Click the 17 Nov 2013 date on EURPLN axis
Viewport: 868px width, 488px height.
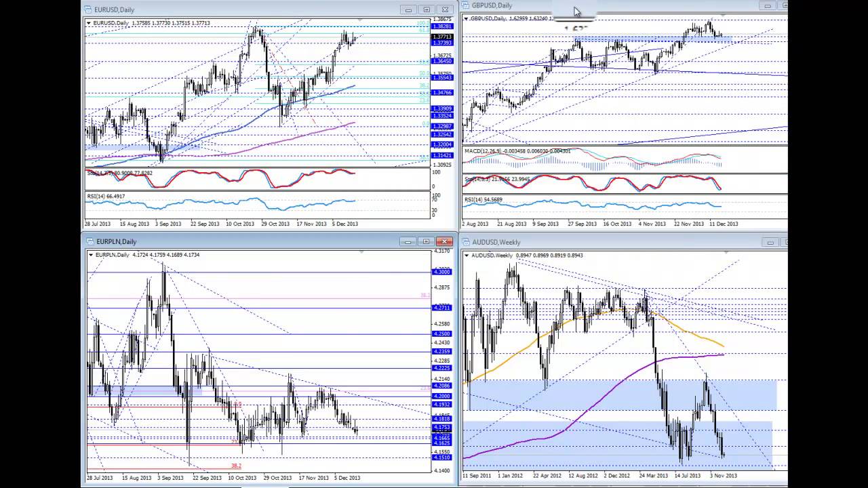pos(313,478)
